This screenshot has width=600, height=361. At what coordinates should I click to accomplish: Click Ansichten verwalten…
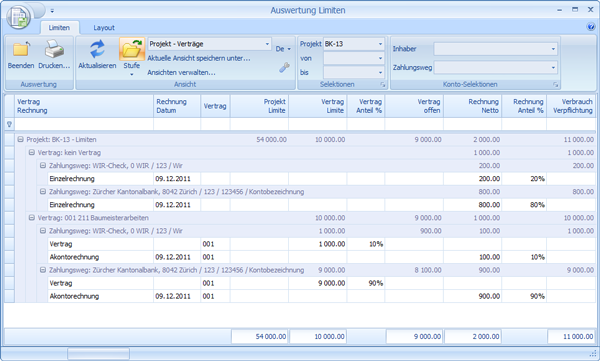click(181, 72)
